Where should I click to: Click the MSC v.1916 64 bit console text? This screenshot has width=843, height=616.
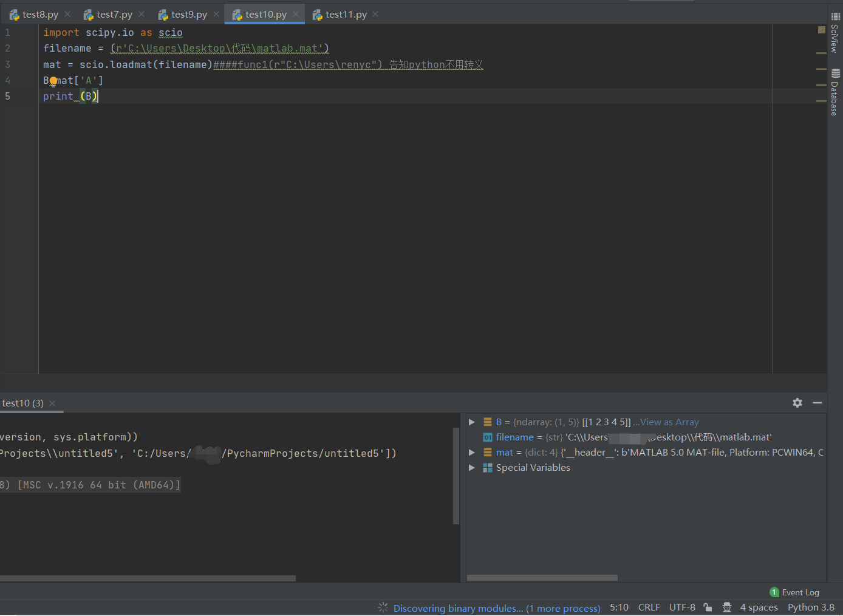[x=99, y=485]
